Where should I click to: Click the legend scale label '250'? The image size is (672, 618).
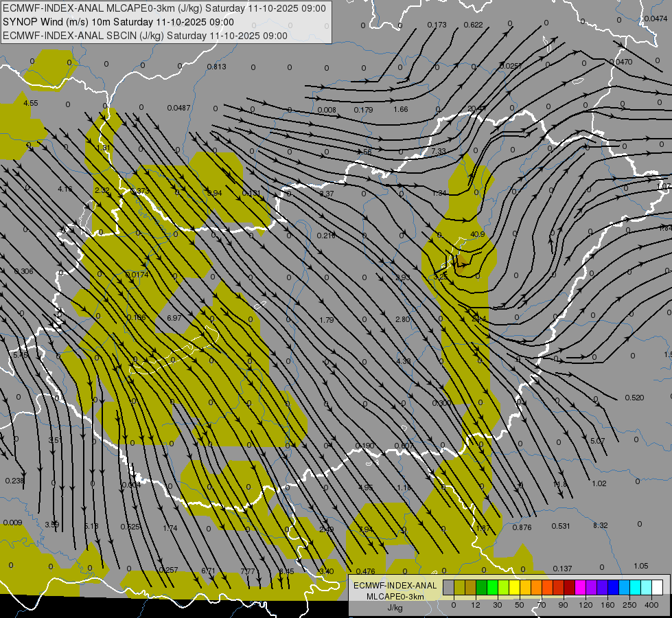[629, 605]
